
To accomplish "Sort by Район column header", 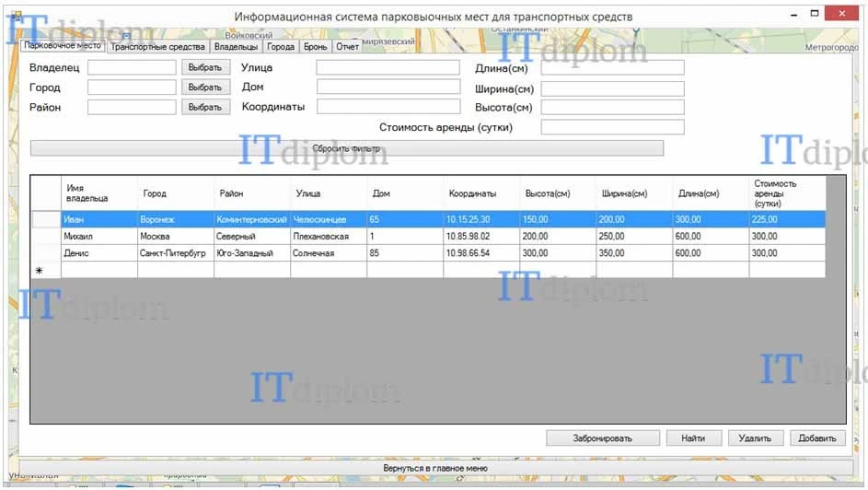I will point(252,193).
